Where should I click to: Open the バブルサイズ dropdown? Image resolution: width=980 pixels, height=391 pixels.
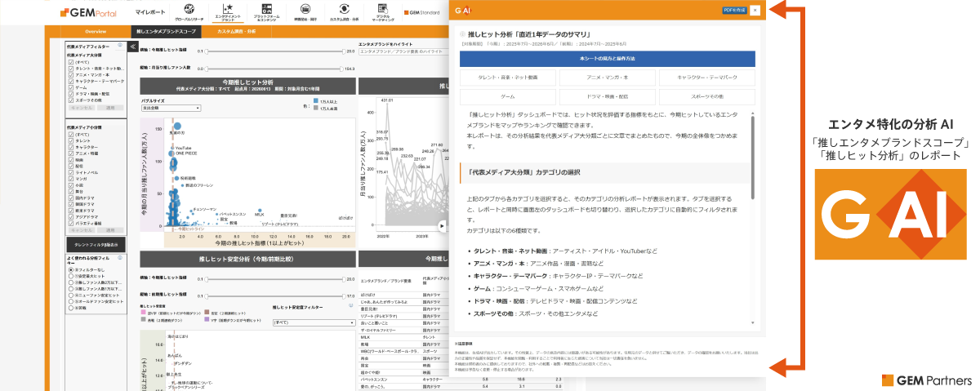click(171, 107)
